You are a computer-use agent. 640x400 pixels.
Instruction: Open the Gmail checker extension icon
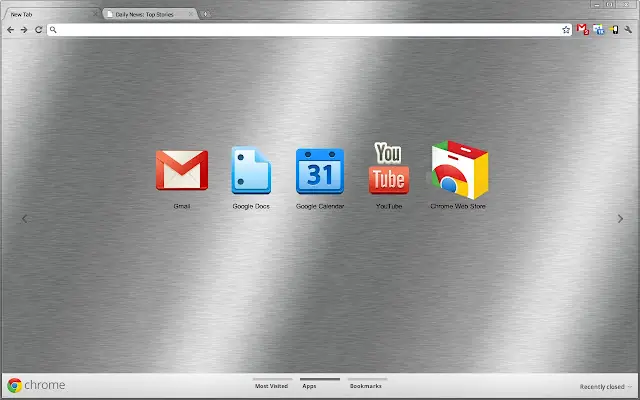582,29
